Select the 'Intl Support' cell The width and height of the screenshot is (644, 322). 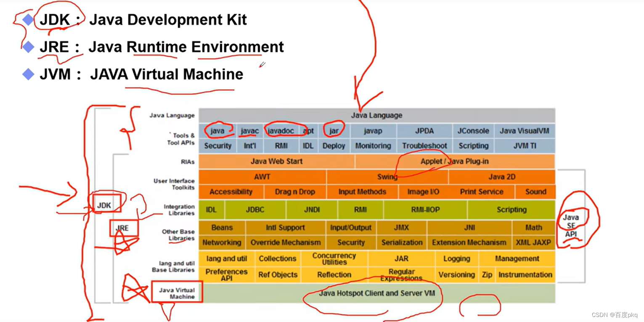285,227
